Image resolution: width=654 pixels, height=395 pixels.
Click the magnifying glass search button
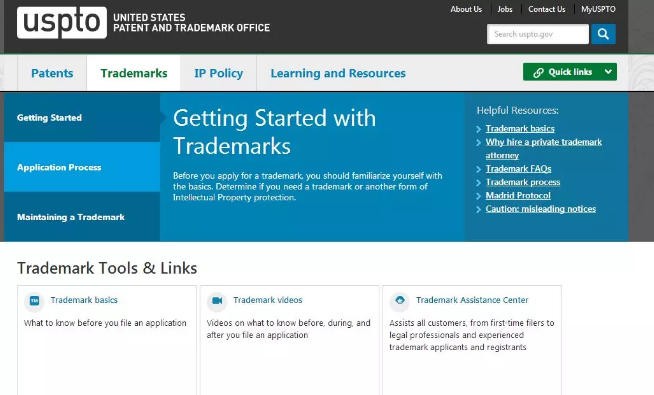pyautogui.click(x=603, y=34)
